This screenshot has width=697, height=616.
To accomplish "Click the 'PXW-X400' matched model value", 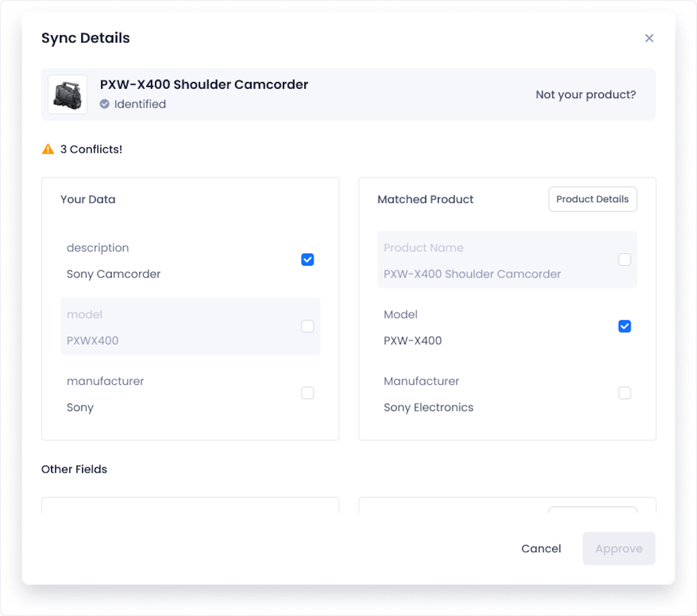I will [413, 341].
